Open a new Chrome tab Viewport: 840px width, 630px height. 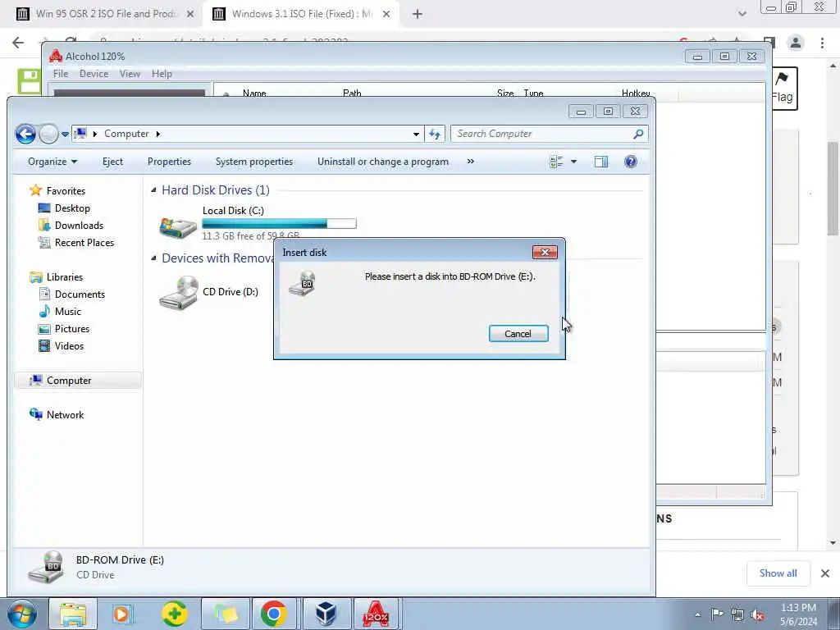pyautogui.click(x=418, y=14)
